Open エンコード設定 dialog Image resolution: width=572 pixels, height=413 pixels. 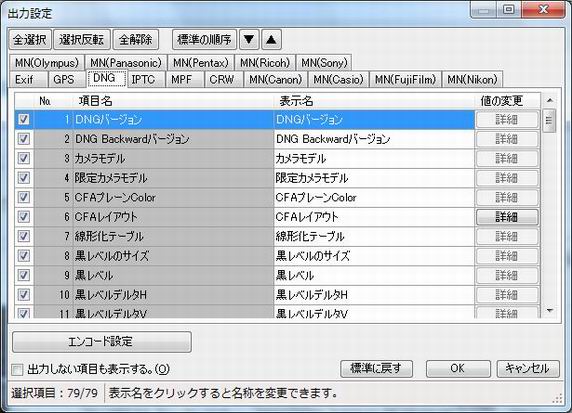(x=102, y=341)
